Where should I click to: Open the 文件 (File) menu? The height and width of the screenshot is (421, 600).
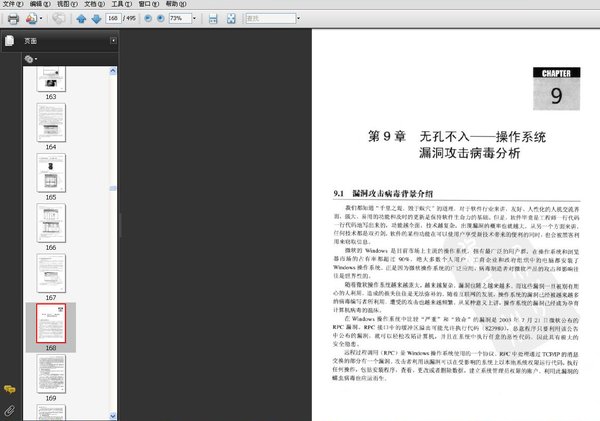pos(13,4)
